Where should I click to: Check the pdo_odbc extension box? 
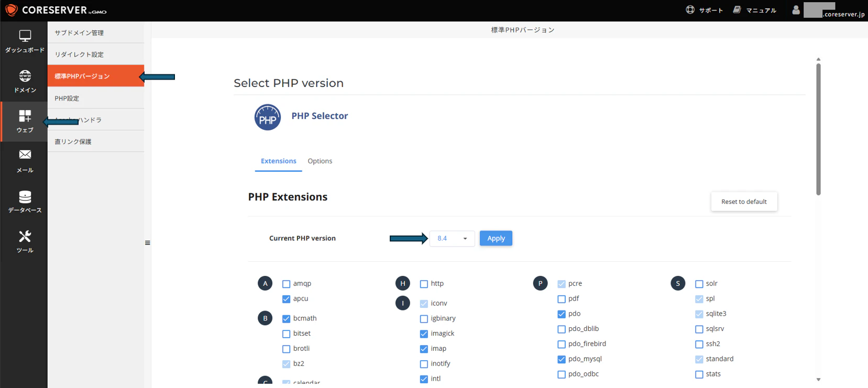[562, 374]
